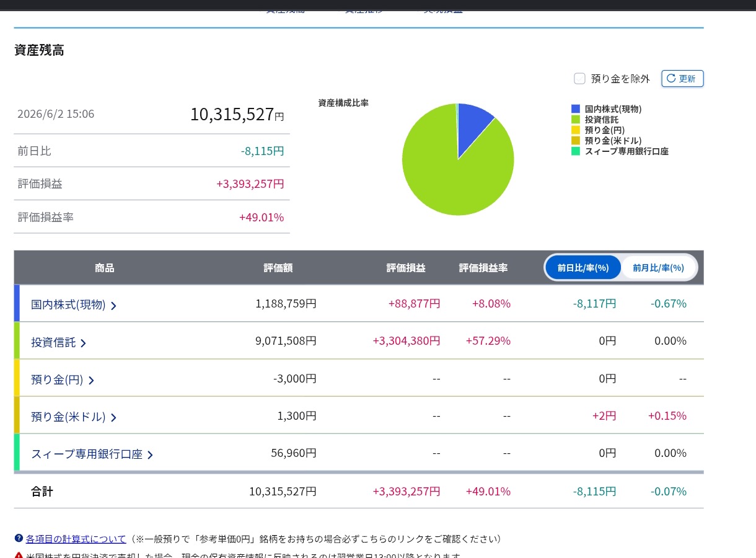Click the +57.29% rate cell
Screen dimensions: 756x558
pyautogui.click(x=488, y=341)
